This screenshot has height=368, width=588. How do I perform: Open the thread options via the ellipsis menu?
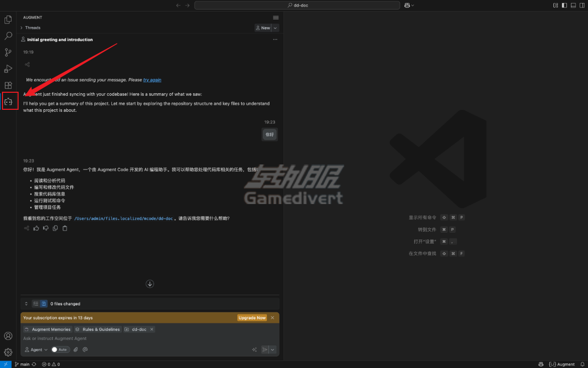[x=275, y=39]
